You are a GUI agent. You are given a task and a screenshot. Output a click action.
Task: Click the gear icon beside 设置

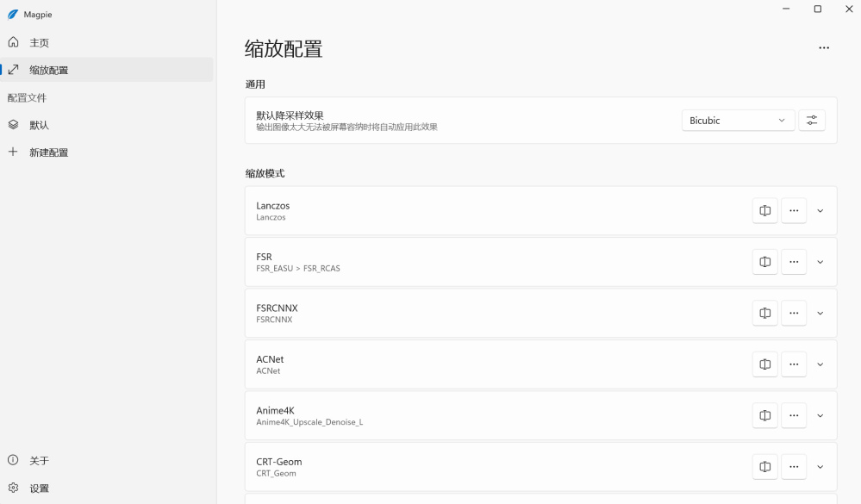(x=13, y=488)
